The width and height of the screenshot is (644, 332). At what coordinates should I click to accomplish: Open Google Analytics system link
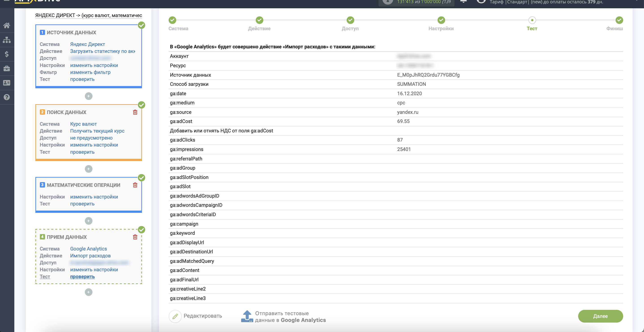pos(88,249)
